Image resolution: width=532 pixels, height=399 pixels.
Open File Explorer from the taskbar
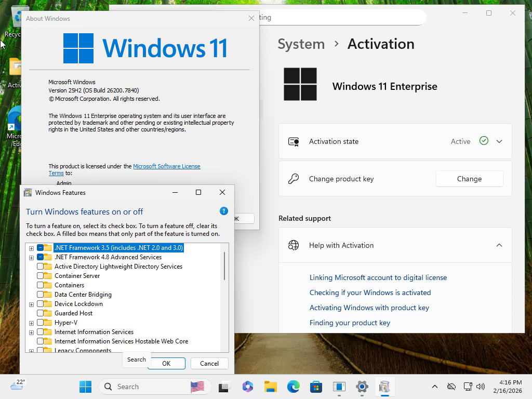point(271,387)
